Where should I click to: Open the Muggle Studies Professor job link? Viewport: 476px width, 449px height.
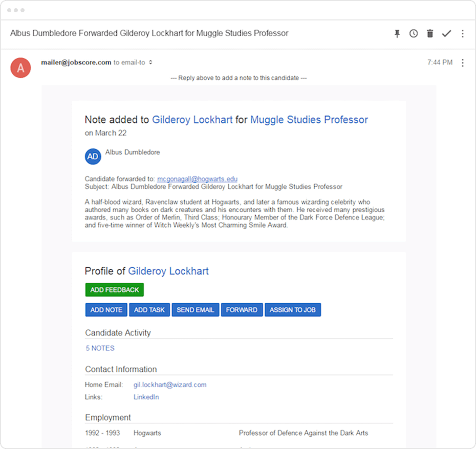coord(309,120)
